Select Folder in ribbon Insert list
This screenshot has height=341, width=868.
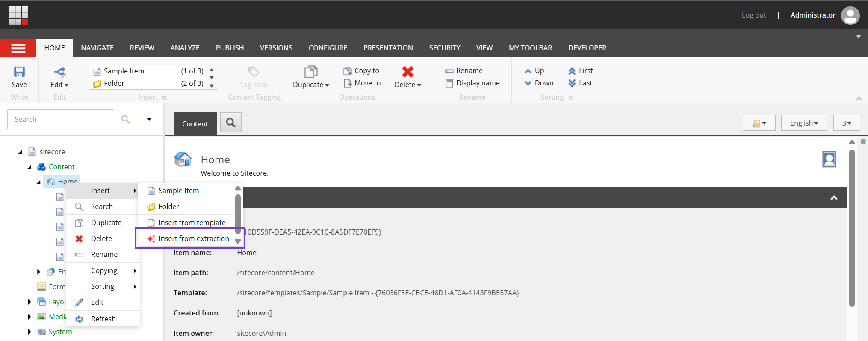(148, 83)
